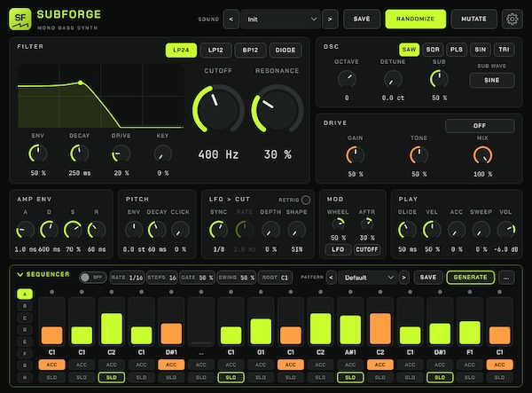Disable ACC on the D#1 fifth step
Viewport: 532px width, 393px height.
point(171,365)
